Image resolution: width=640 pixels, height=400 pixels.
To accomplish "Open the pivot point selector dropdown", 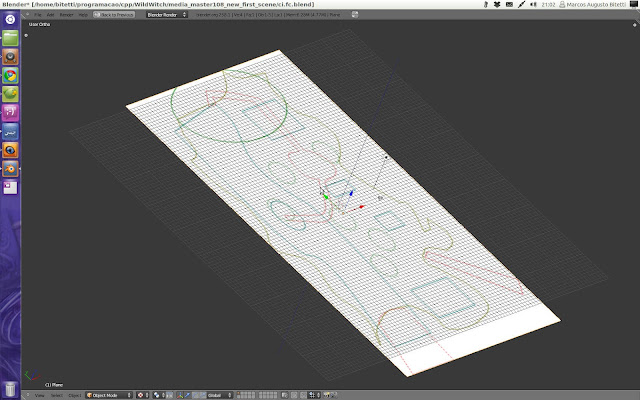I will click(x=159, y=395).
